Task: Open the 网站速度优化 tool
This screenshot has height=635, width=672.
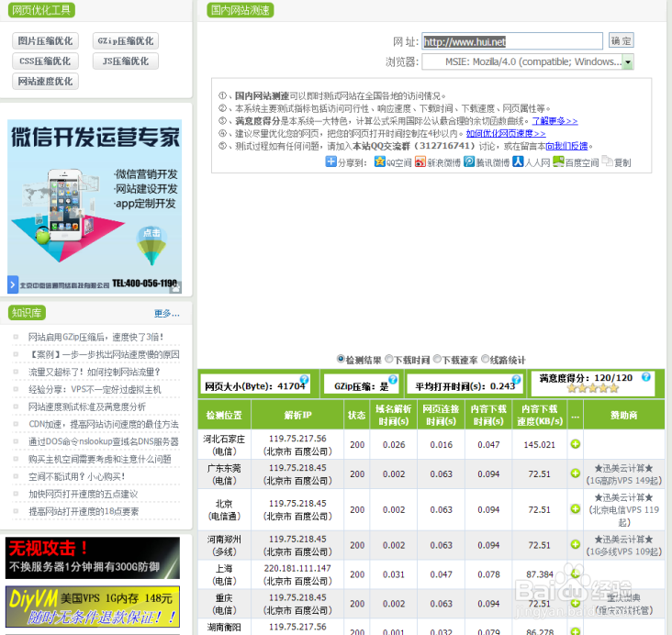Action: 45,82
